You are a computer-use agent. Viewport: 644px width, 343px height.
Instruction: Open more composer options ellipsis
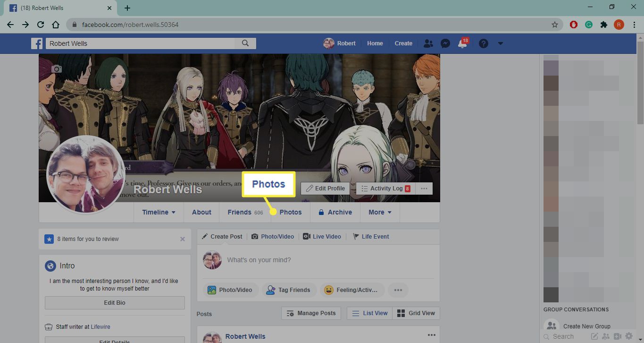click(398, 290)
